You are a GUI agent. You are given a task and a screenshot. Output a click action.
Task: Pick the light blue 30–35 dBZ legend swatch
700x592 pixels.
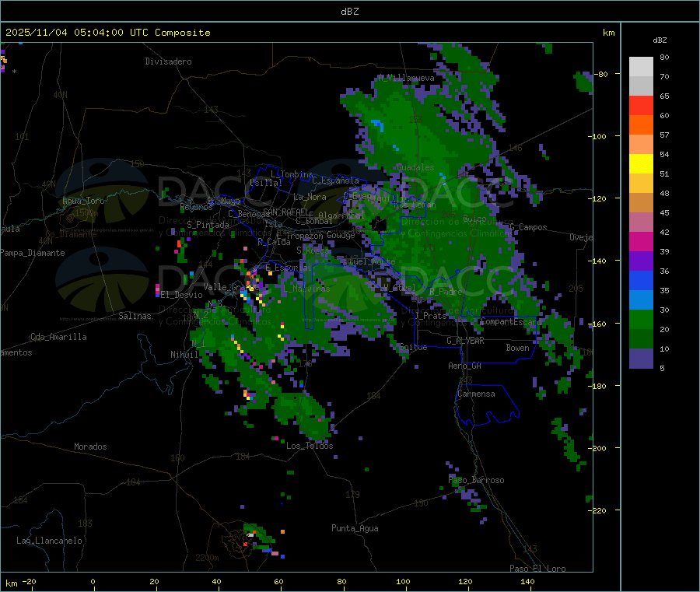click(x=641, y=300)
